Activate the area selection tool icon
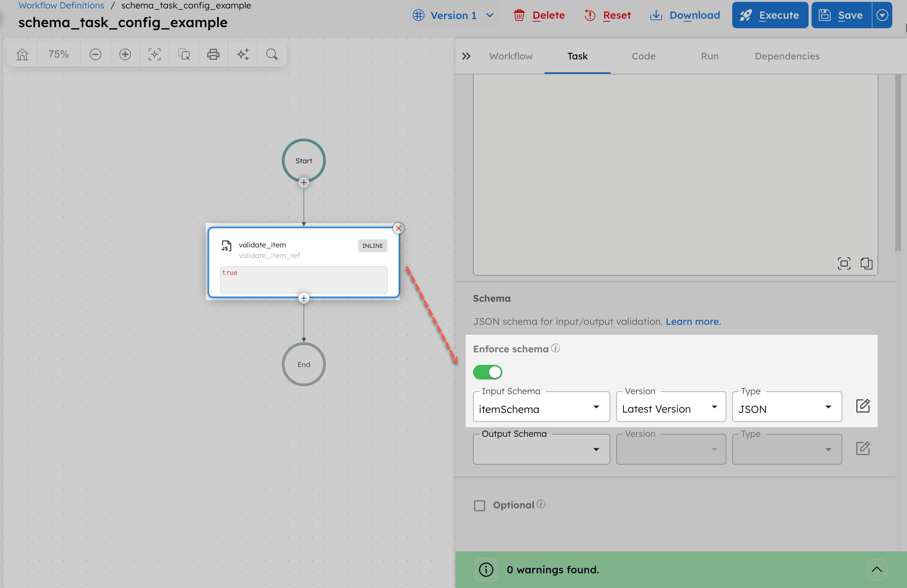907x588 pixels. [184, 54]
